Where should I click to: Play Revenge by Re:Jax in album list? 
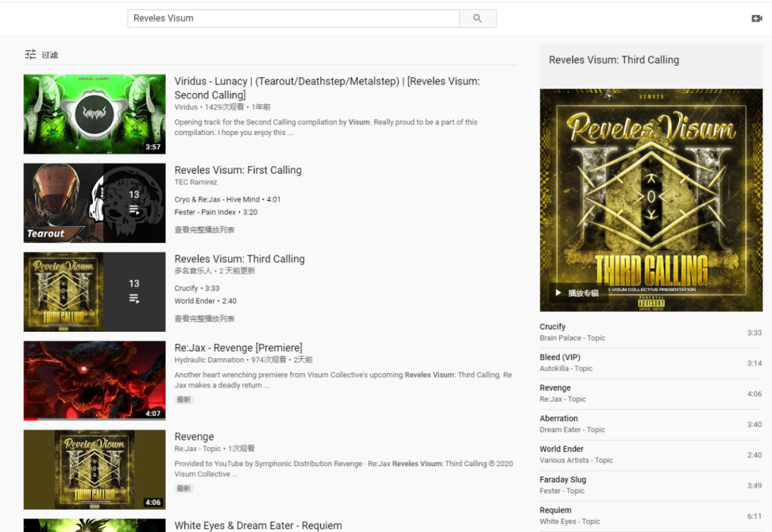pyautogui.click(x=651, y=393)
